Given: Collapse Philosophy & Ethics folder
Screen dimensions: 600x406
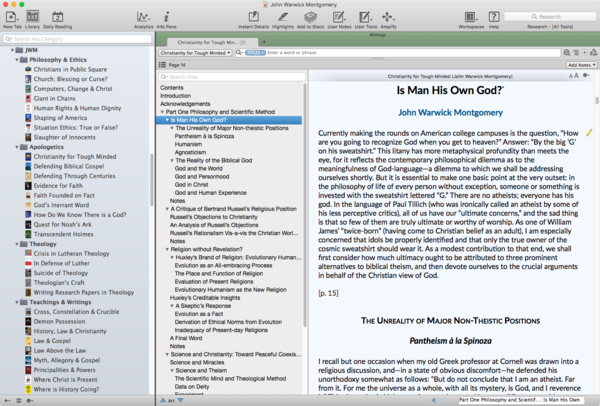Looking at the screenshot, I should [x=17, y=60].
